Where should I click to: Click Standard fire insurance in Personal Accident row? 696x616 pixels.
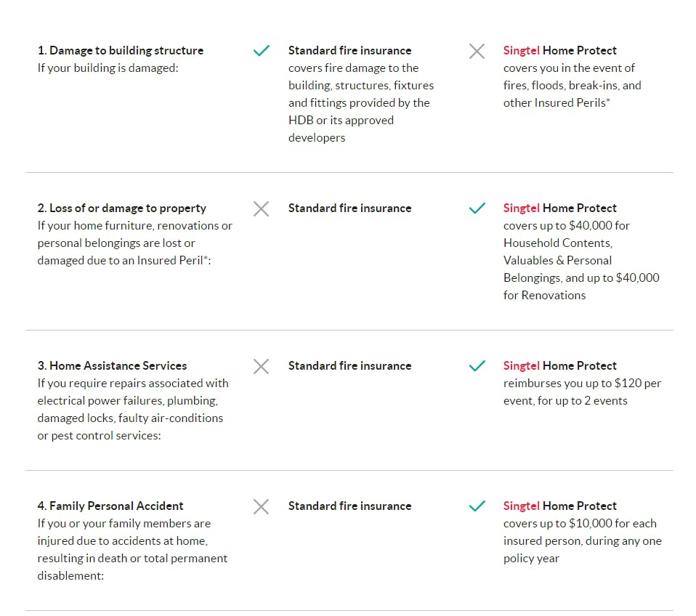click(349, 506)
